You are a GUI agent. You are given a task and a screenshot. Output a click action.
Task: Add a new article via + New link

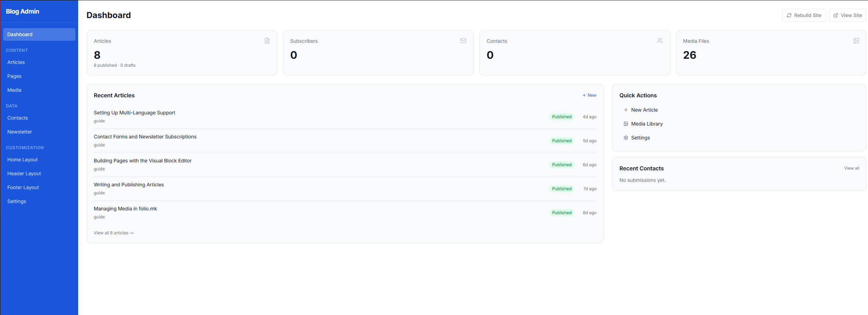589,95
